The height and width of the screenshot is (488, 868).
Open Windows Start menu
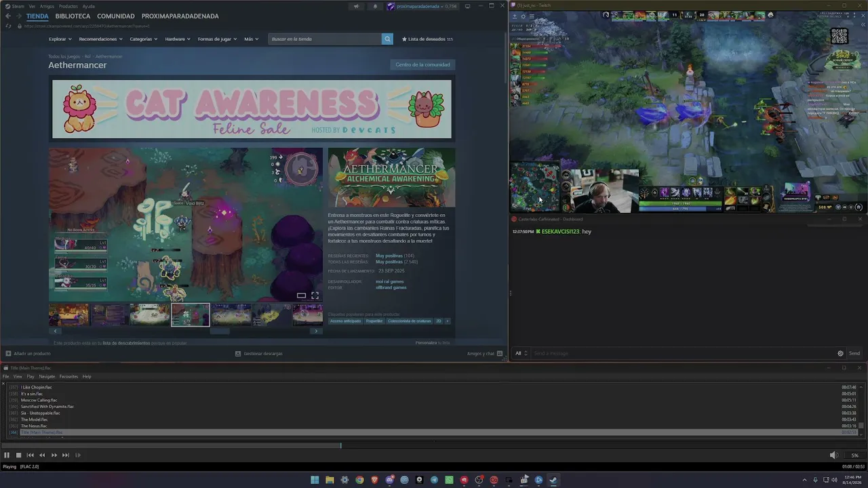pos(315,480)
